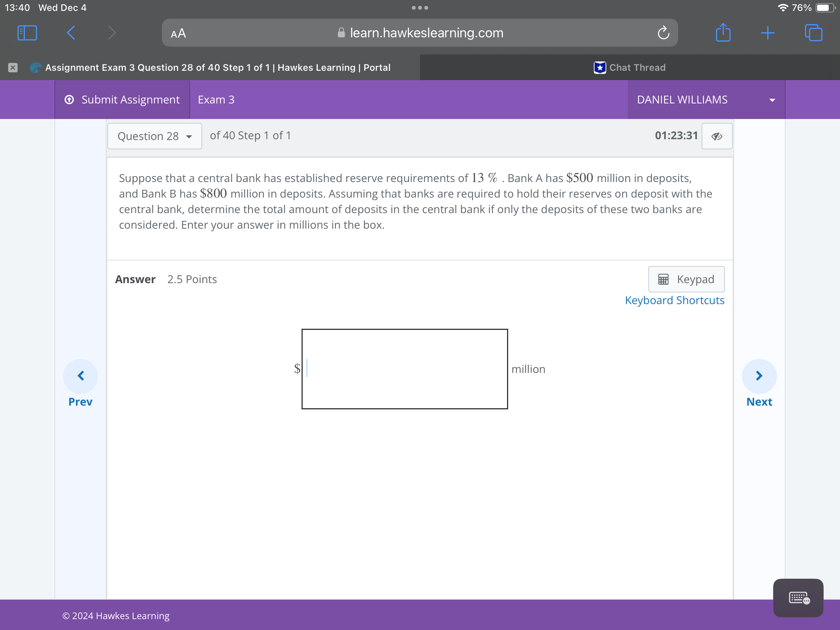
Task: Switch to the Chat Thread tab
Action: tap(630, 68)
